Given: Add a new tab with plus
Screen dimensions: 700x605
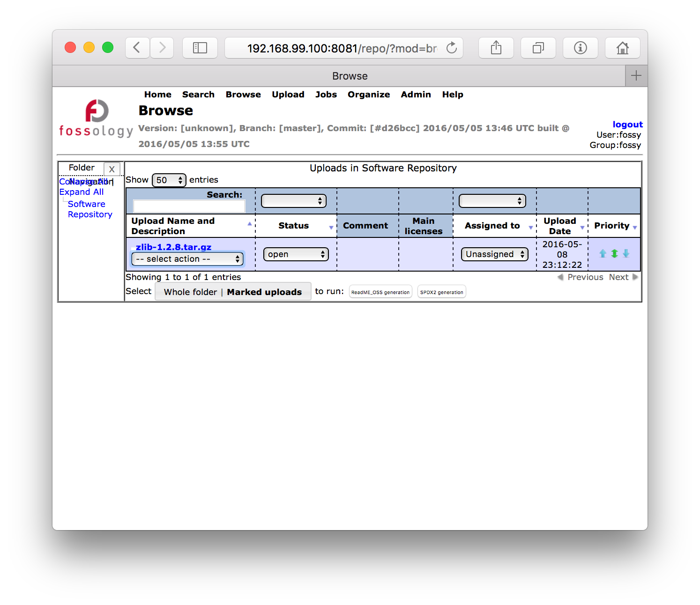Looking at the screenshot, I should (636, 76).
